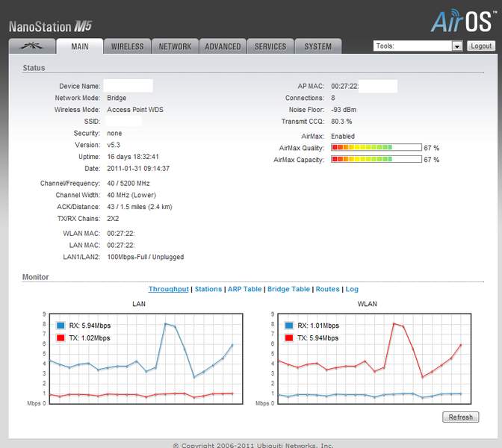Click the '43 / 1.5 miles (2.4 km)' value

(140, 207)
